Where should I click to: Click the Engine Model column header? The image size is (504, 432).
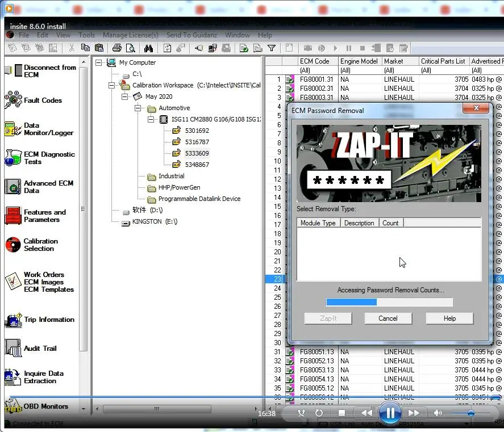tap(360, 61)
